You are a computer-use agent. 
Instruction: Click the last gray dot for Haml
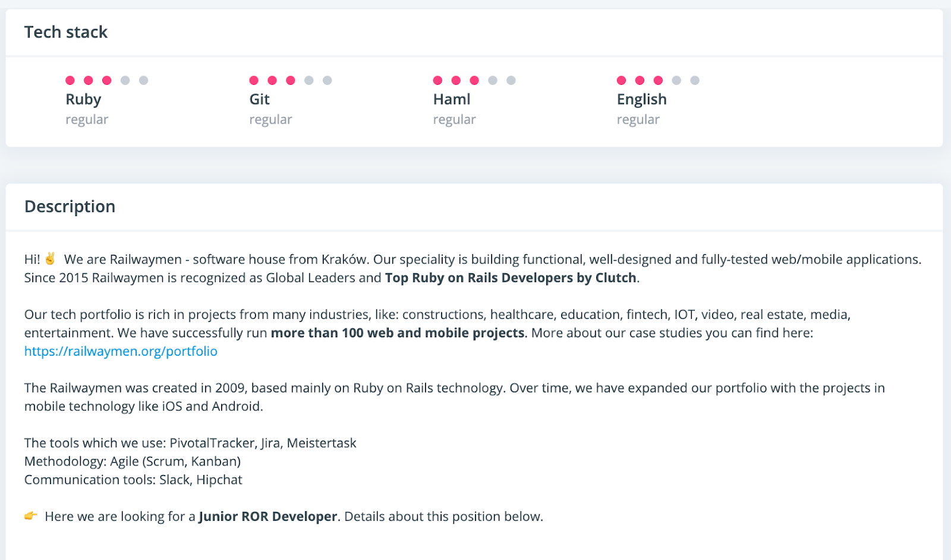[x=511, y=80]
